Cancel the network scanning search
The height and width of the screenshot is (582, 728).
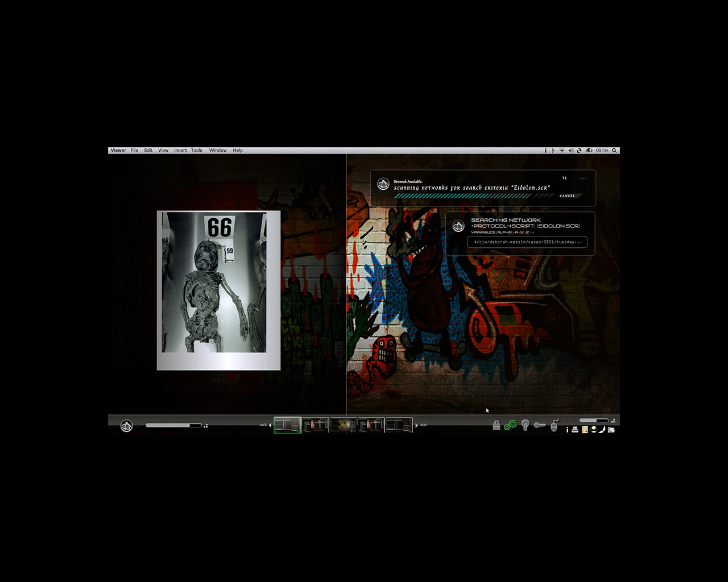568,196
